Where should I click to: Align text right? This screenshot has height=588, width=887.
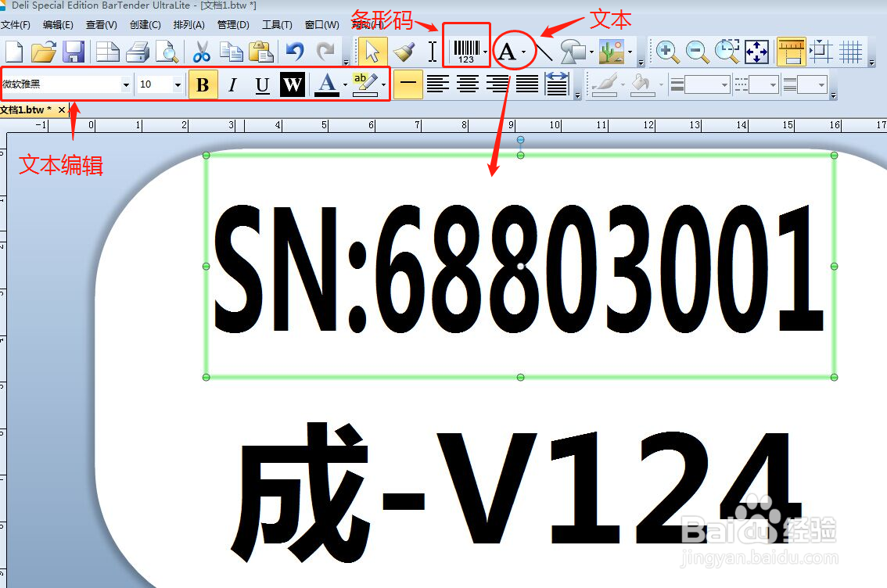497,84
